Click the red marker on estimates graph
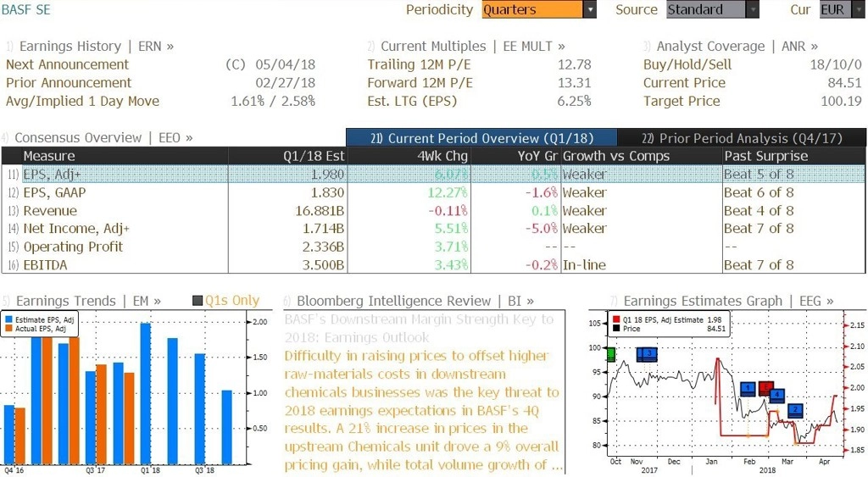Image resolution: width=868 pixels, height=477 pixels. (x=766, y=387)
